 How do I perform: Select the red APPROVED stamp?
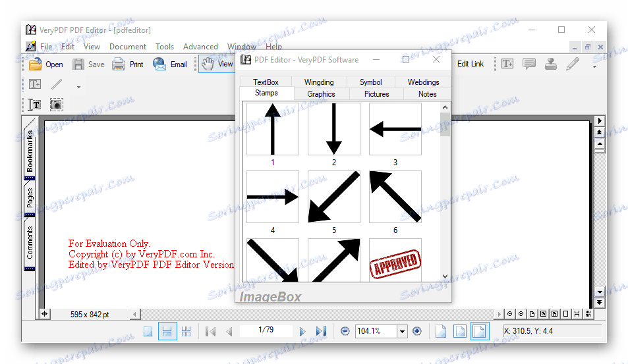click(x=395, y=261)
